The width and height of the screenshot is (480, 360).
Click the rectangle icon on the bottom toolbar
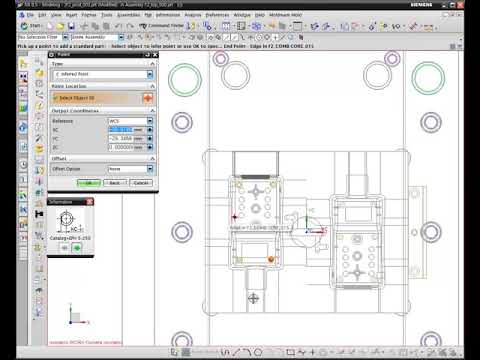coord(290,352)
